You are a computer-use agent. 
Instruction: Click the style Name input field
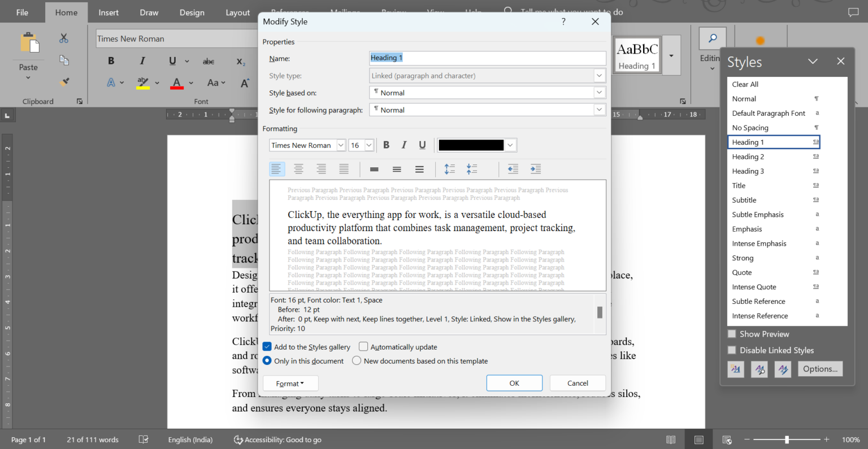[x=487, y=58]
